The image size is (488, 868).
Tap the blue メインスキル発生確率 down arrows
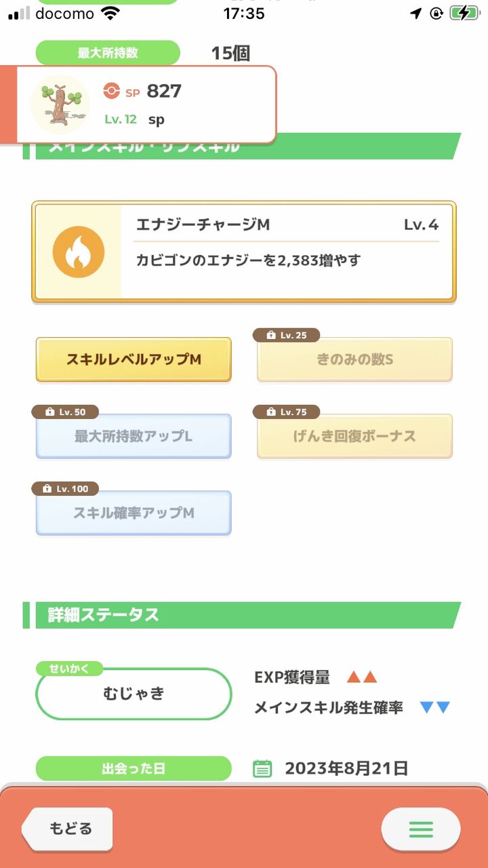435,707
